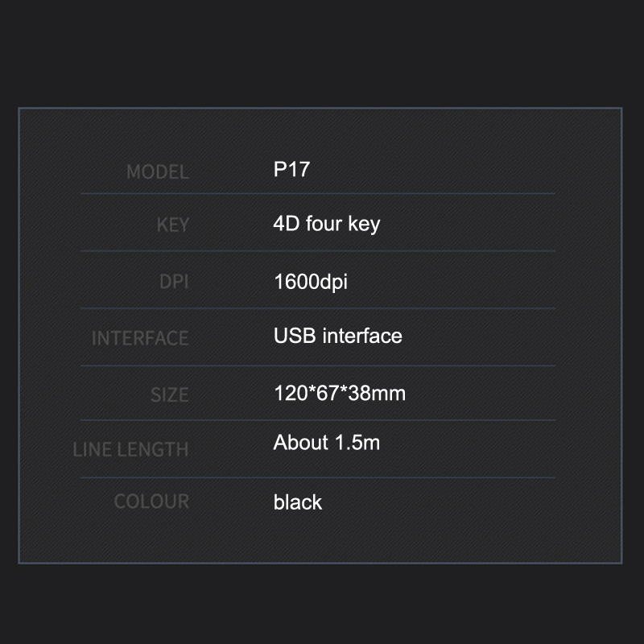
Task: Select the 120*67*38mm dimensions value
Action: [x=339, y=394]
